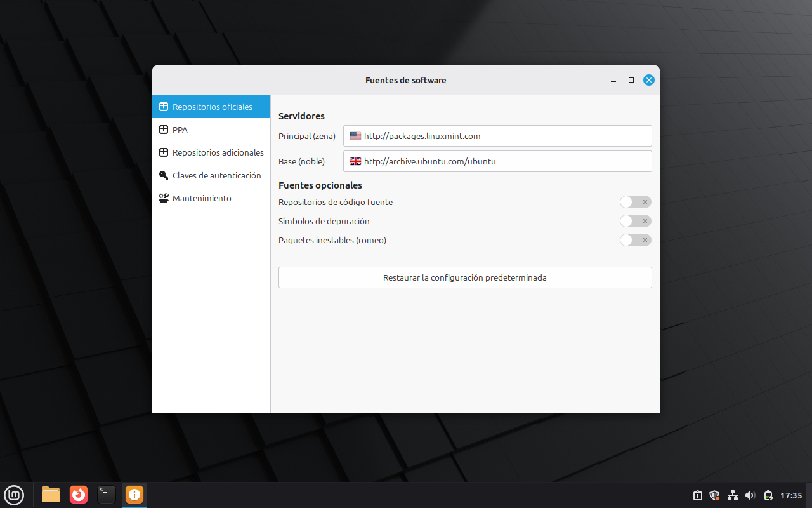Click the Servidores heading
Viewport: 812px width, 508px height.
click(x=301, y=116)
